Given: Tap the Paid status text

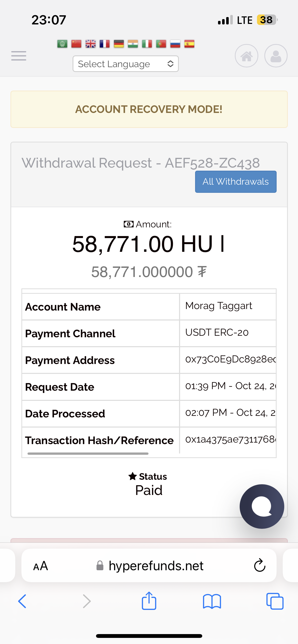Looking at the screenshot, I should point(149,490).
